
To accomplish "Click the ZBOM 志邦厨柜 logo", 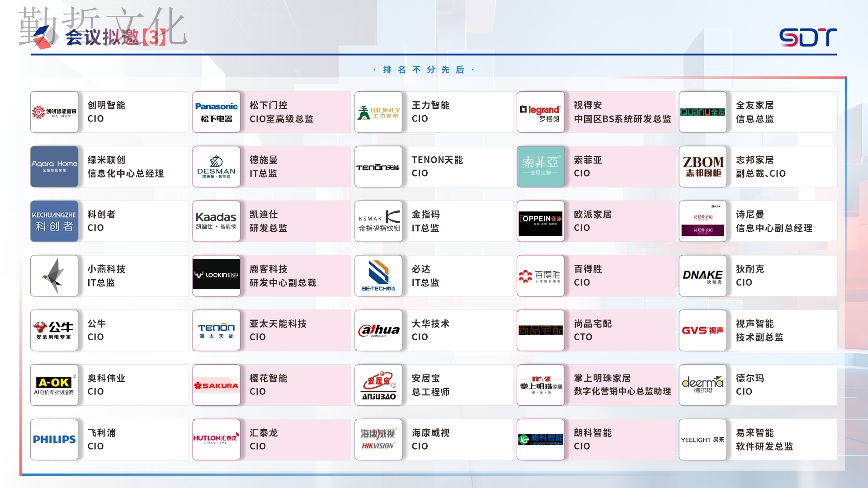I will coord(703,167).
